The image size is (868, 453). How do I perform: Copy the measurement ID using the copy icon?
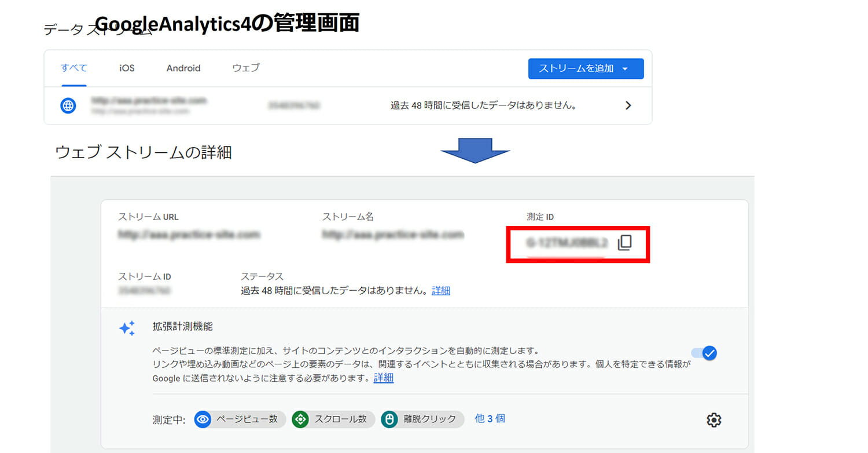click(x=624, y=243)
